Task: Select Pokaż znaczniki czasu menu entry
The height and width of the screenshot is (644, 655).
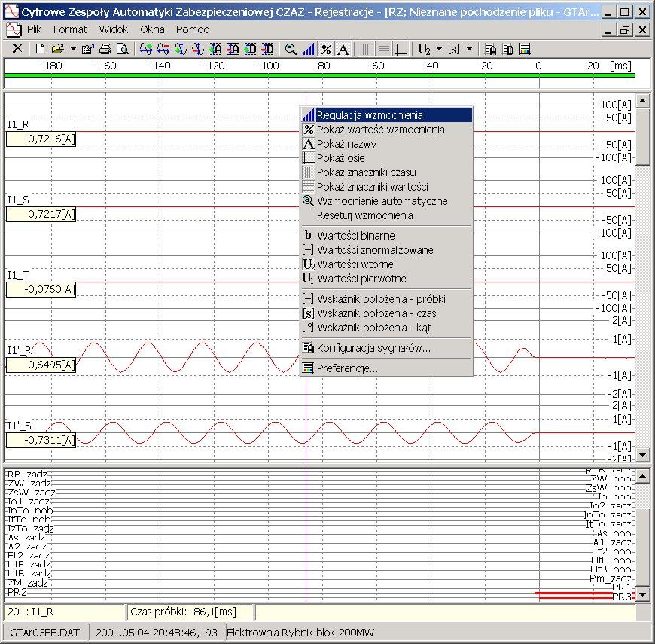Action: pyautogui.click(x=387, y=172)
